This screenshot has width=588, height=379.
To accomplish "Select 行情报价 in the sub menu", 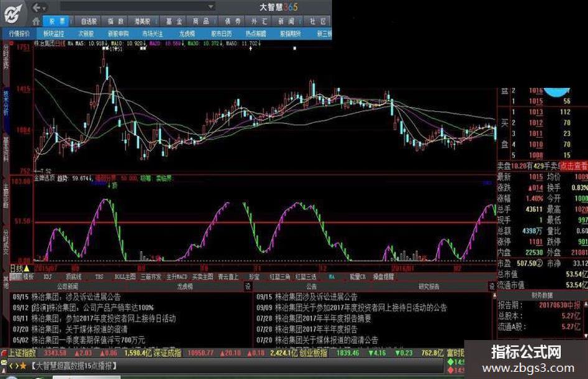I will [19, 34].
